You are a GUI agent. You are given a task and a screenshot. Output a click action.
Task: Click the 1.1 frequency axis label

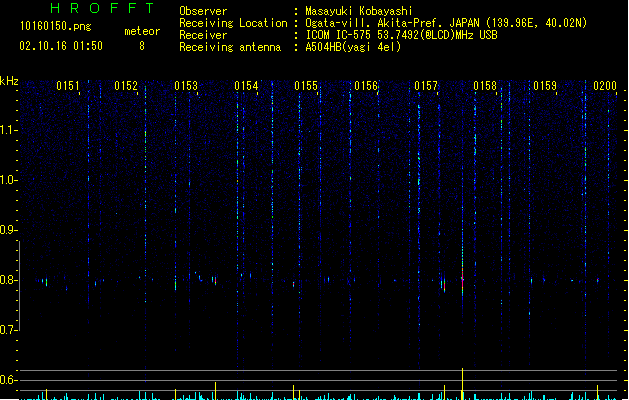[8, 130]
